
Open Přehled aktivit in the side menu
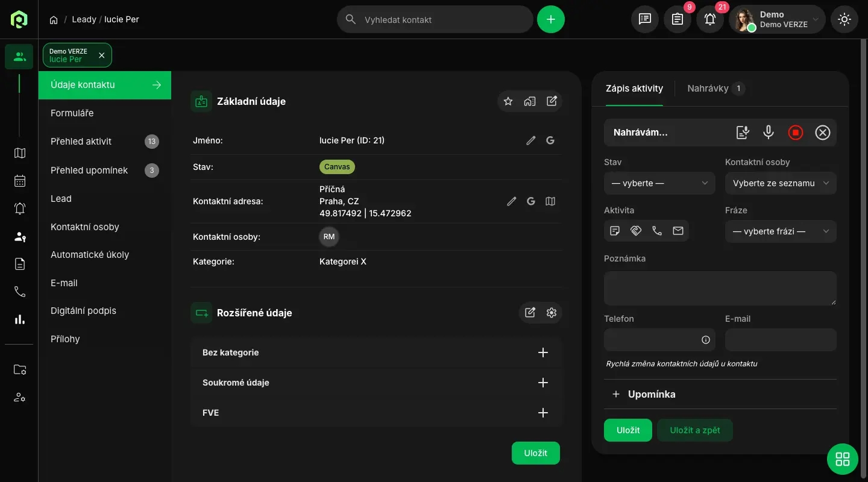tap(81, 142)
